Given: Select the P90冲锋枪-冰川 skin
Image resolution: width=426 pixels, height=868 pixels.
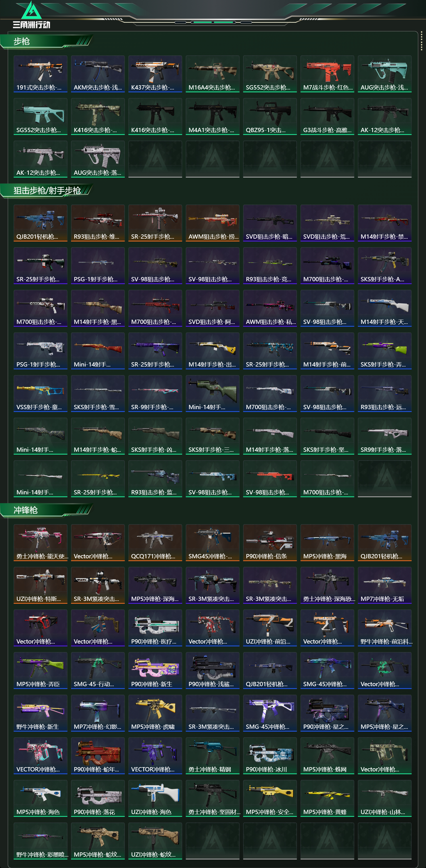Looking at the screenshot, I should coord(270,756).
